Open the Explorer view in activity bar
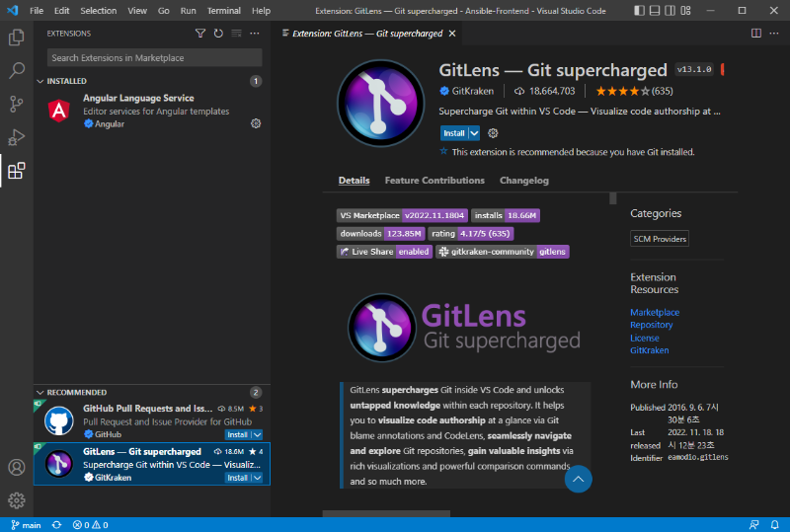 tap(16, 38)
